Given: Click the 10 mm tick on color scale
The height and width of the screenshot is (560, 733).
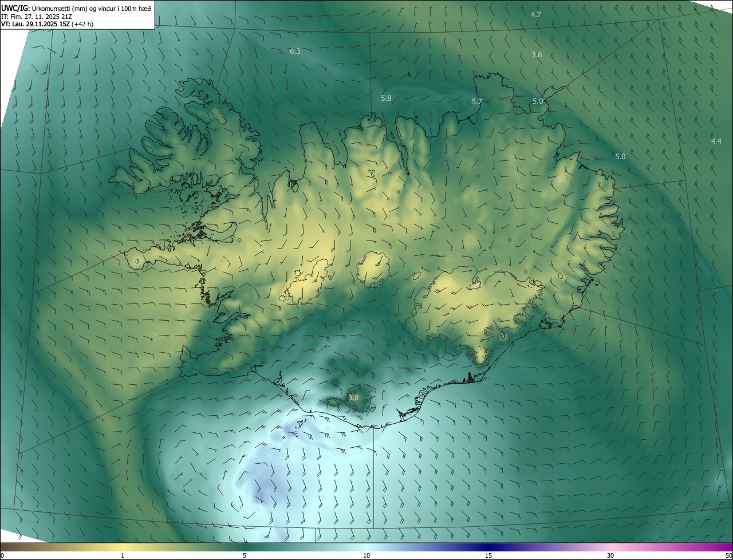Looking at the screenshot, I should coord(366,555).
